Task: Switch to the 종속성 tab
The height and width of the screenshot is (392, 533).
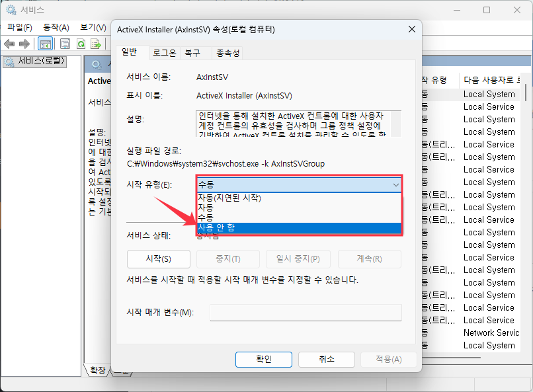Action: click(227, 50)
